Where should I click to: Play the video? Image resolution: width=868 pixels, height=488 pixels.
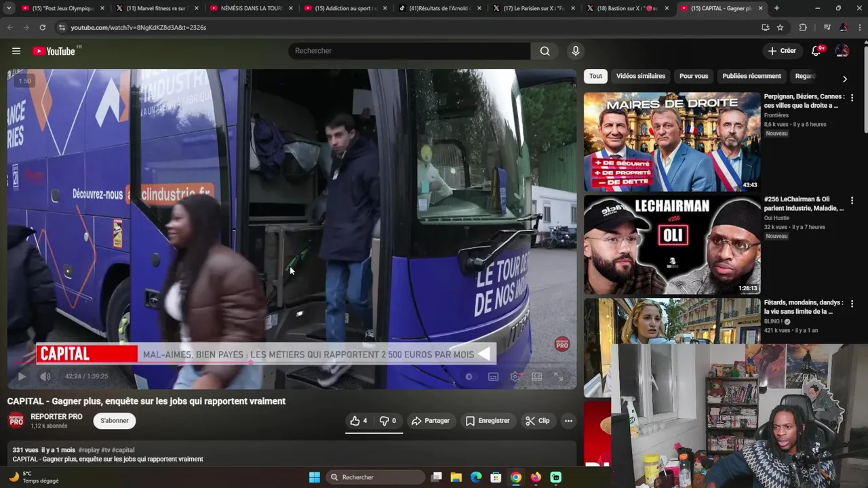tap(22, 376)
